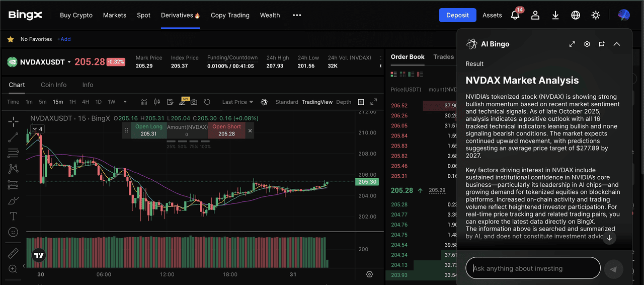Click the Open Long button
Viewport: 644px width, 285px height.
[x=149, y=130]
